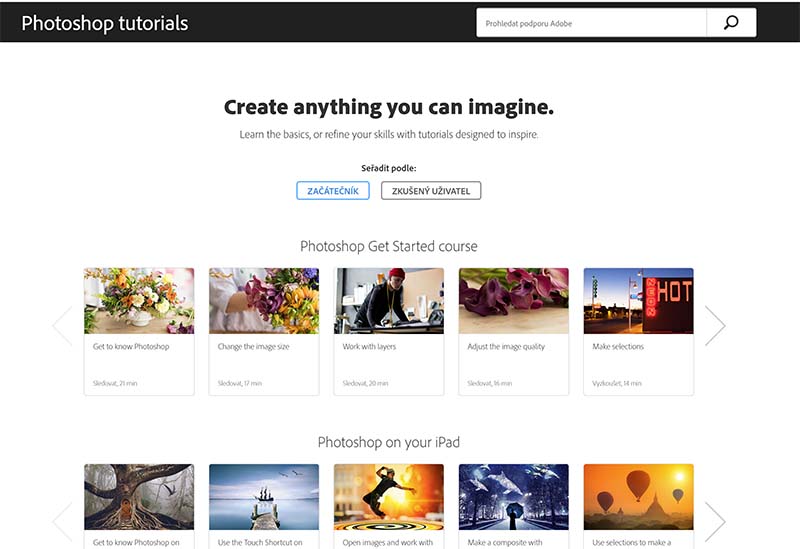Viewport: 800px width, 549px height.
Task: Click the Work with layers title
Action: point(369,346)
